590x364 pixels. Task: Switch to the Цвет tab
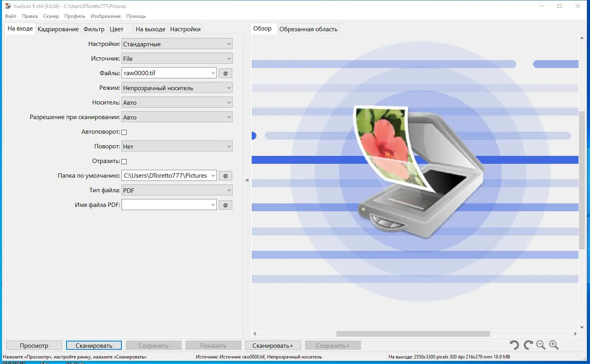coord(116,28)
